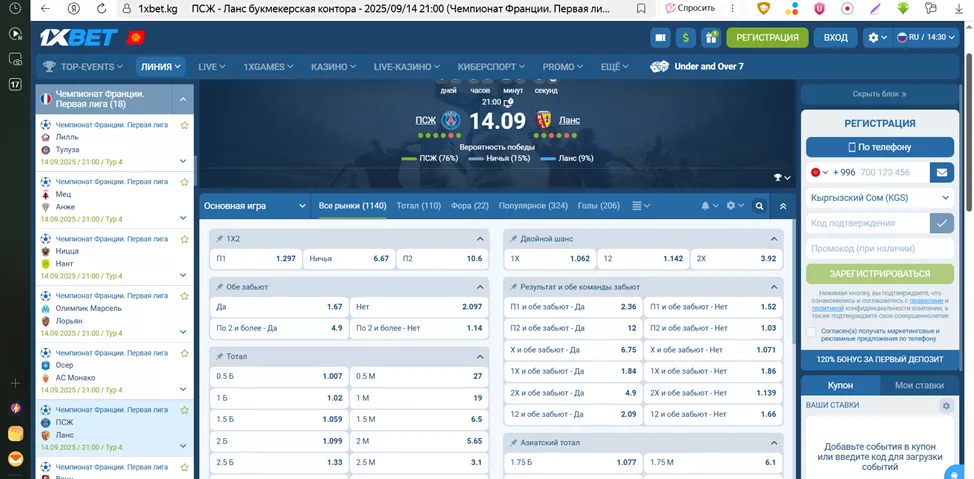Collapse the 1X2 market section
This screenshot has width=974, height=479.
[480, 239]
